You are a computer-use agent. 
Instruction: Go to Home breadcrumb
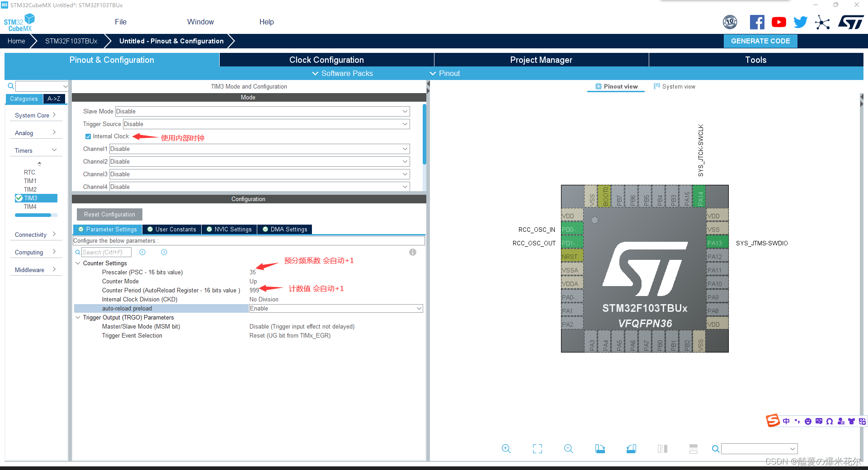[16, 41]
